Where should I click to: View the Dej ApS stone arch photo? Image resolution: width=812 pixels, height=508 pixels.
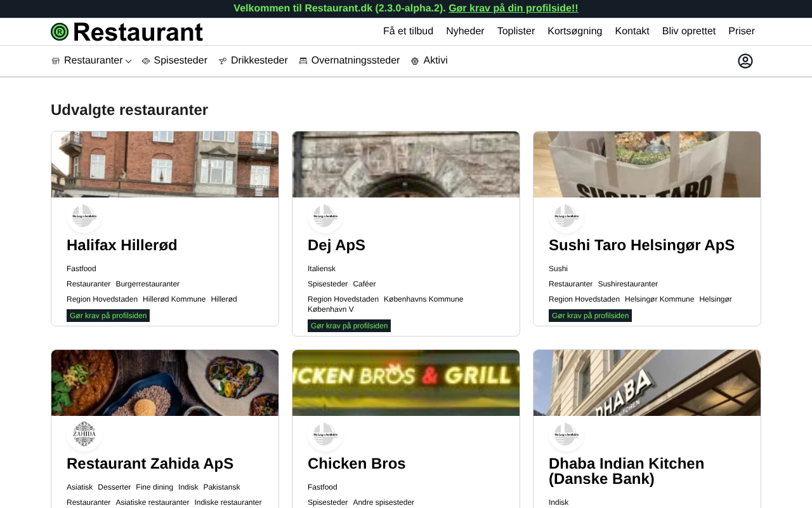[x=406, y=164]
